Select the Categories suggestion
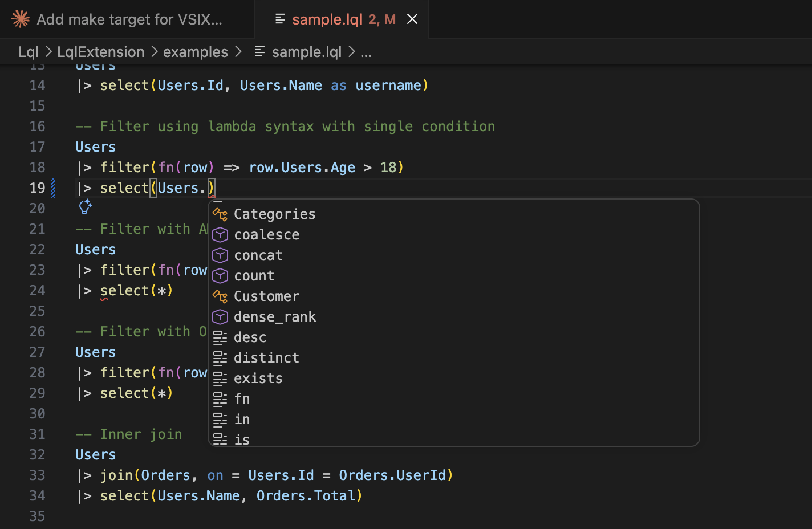 click(454, 214)
